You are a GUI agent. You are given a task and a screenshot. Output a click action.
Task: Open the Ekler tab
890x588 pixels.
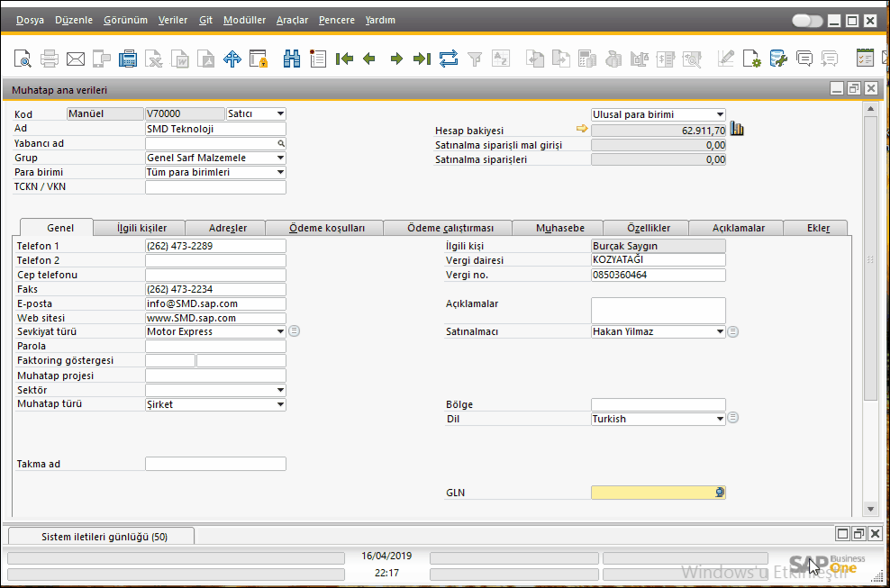815,228
